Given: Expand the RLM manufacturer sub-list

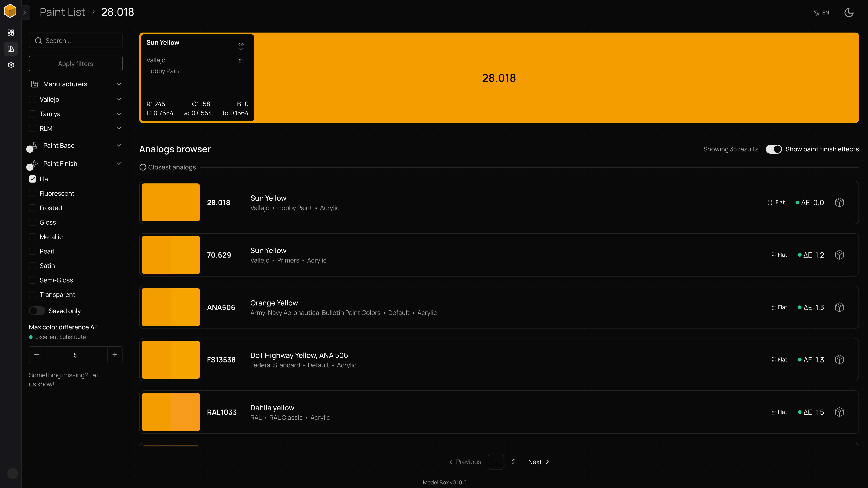Looking at the screenshot, I should tap(119, 128).
